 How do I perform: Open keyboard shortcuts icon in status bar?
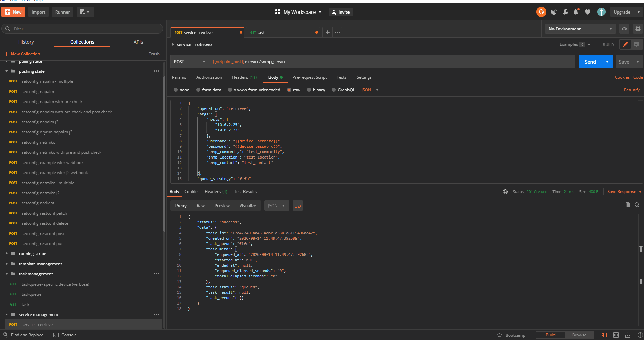[x=628, y=335]
